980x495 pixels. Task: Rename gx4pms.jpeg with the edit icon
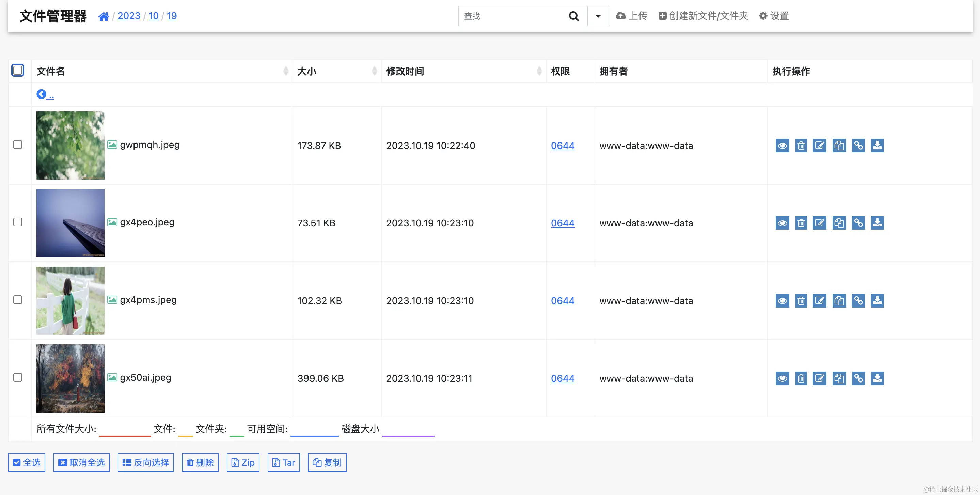tap(820, 300)
